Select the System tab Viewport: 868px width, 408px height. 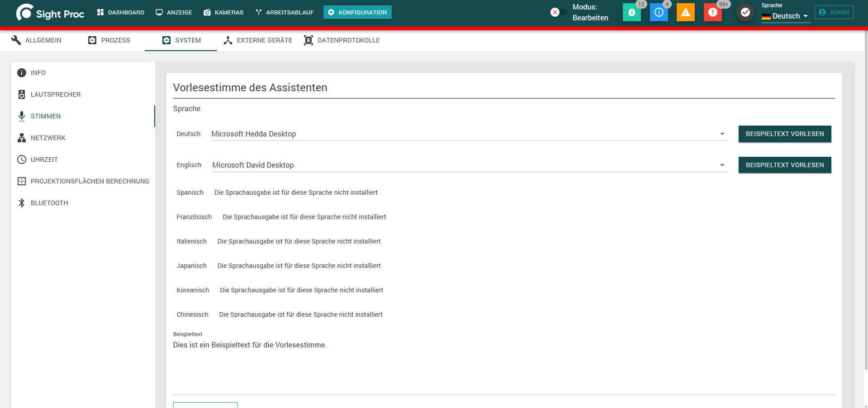coord(181,40)
